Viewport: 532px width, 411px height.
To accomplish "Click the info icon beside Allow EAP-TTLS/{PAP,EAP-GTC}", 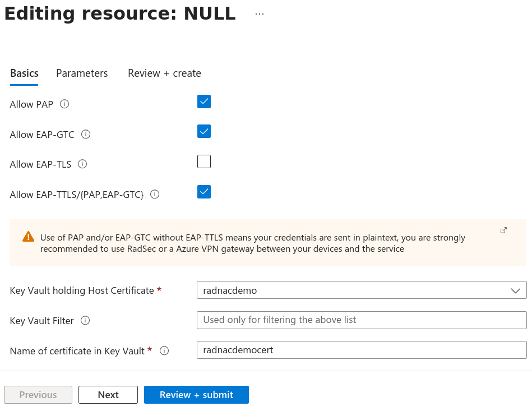I will coord(154,195).
